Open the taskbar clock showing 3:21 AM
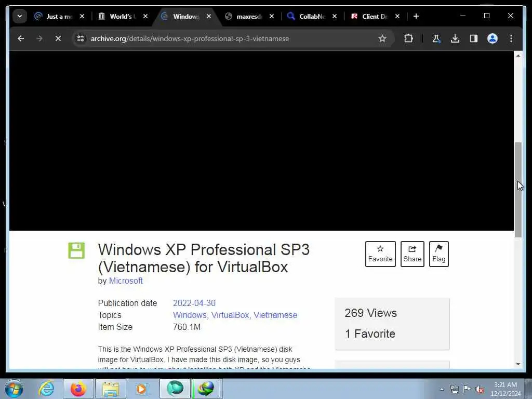The width and height of the screenshot is (532, 399). 505,389
